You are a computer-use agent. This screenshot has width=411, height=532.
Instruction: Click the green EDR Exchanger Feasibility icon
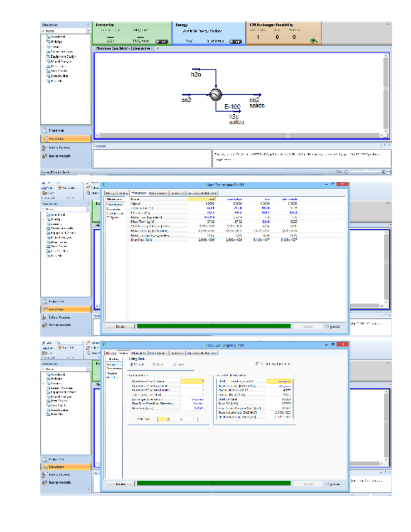point(313,41)
